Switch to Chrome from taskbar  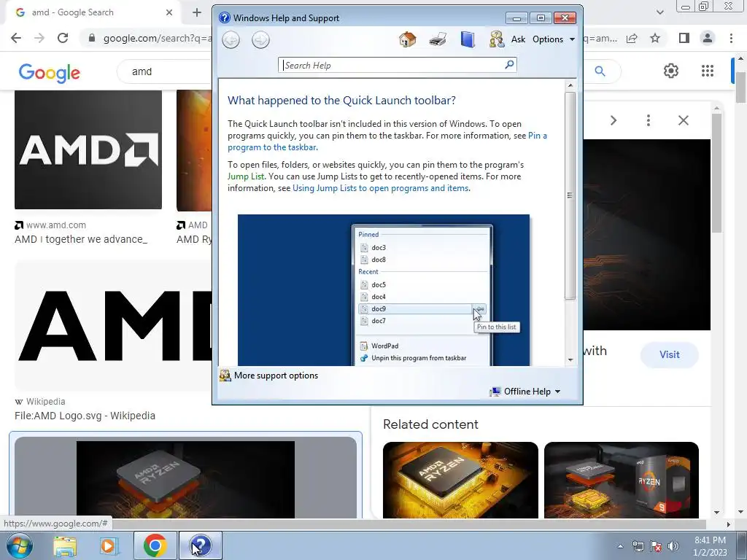[155, 545]
